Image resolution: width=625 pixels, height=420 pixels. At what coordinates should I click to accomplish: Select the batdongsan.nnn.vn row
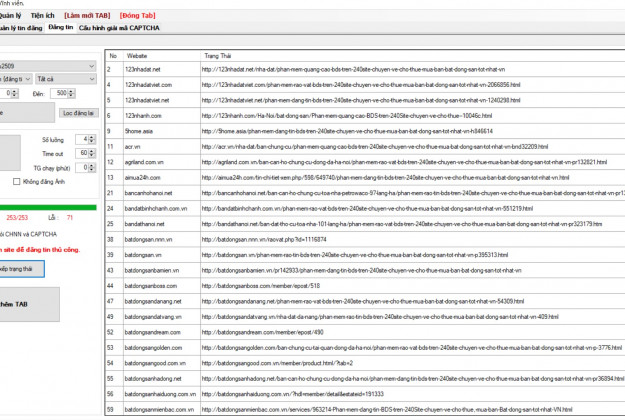click(x=365, y=239)
